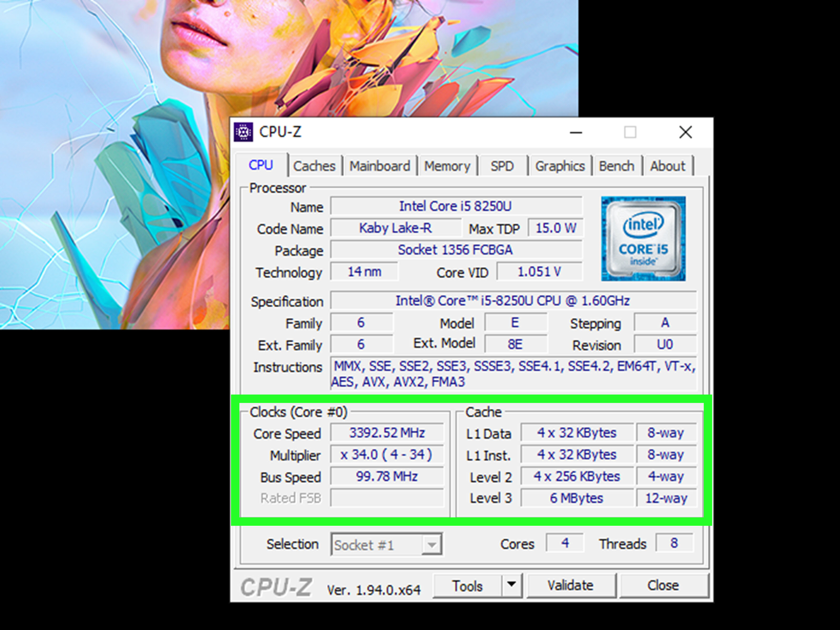This screenshot has width=840, height=630.
Task: Click the Tools button
Action: 467,586
